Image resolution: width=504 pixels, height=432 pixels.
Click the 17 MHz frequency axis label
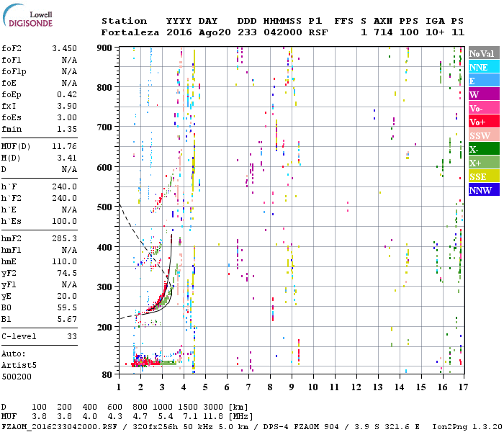coord(463,387)
